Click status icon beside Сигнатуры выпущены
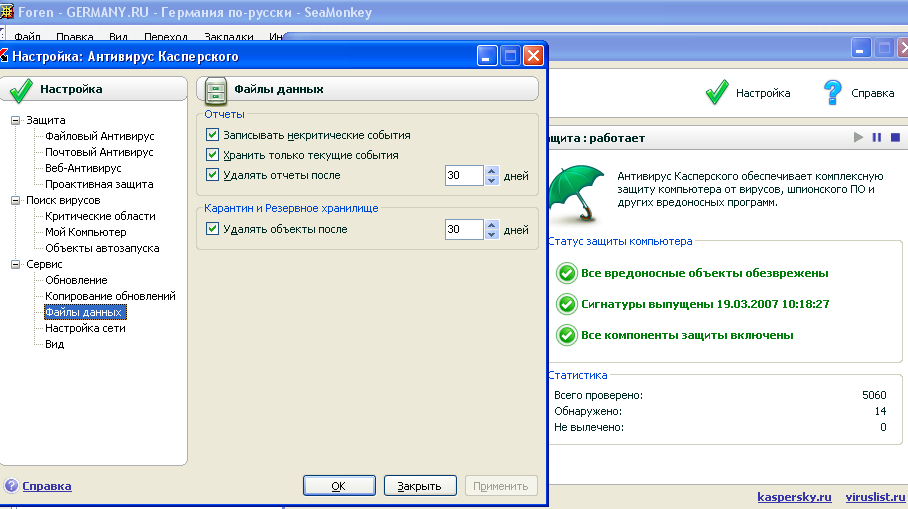Screen dimensions: 908x509 (x=566, y=304)
